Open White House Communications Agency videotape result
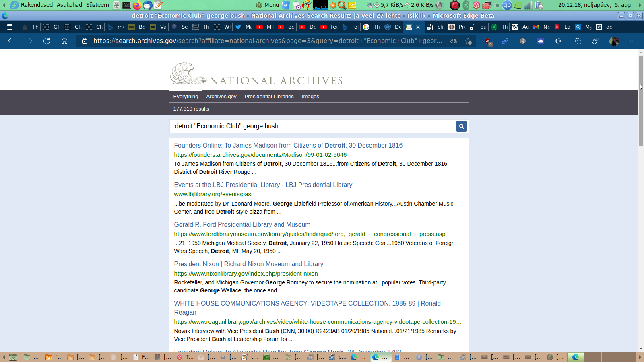644x362 pixels. 307,308
